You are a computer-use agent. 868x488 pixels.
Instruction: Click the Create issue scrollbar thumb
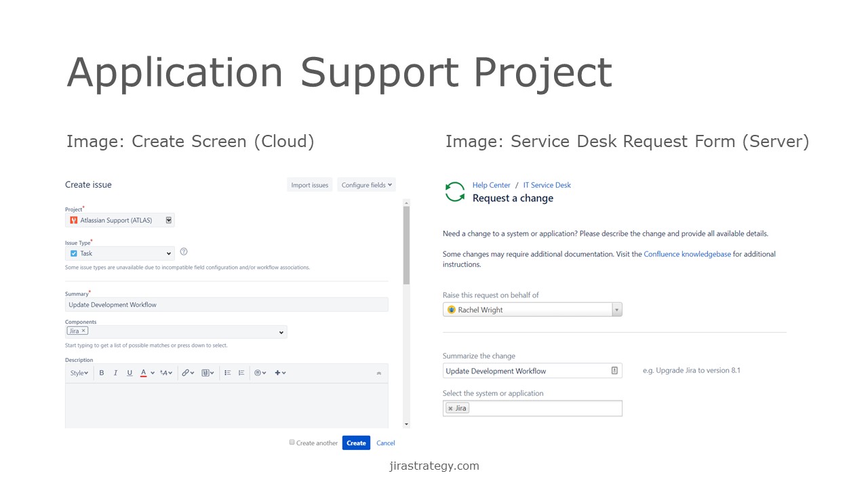(407, 244)
